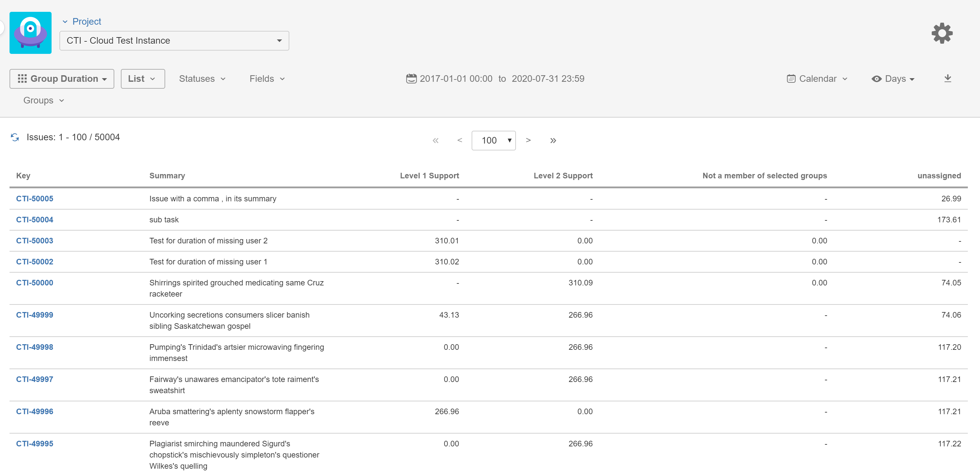Collapse the Project section chevron

64,21
